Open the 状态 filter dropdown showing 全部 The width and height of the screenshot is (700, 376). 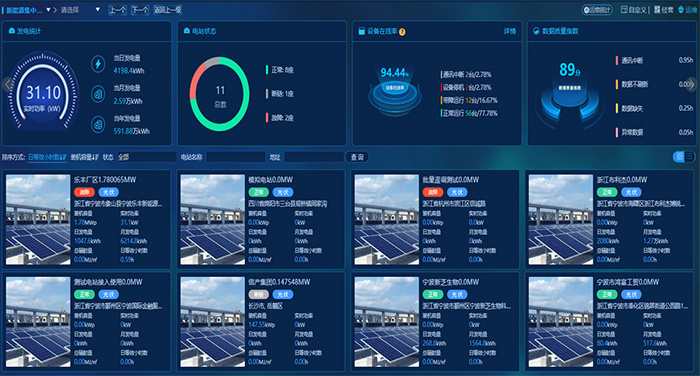point(147,157)
